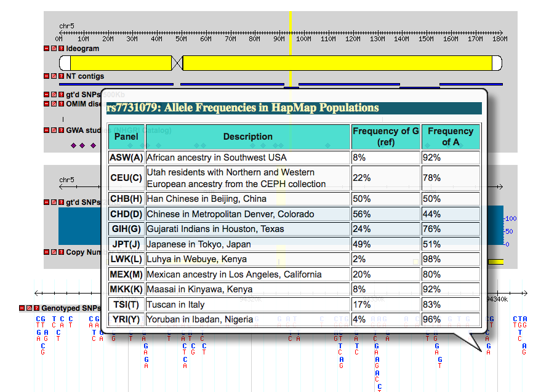Click the Ideogram track label
Image resolution: width=541 pixels, height=392 pixels.
click(x=82, y=49)
